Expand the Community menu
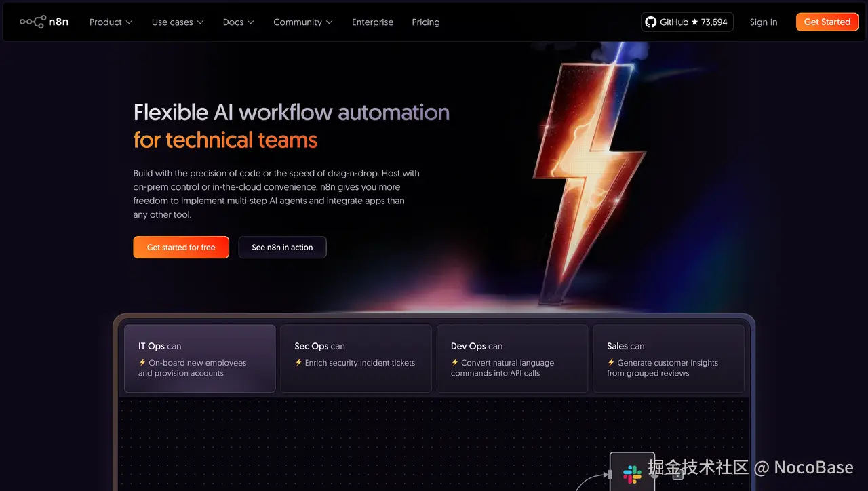Image resolution: width=868 pixels, height=491 pixels. [x=303, y=22]
